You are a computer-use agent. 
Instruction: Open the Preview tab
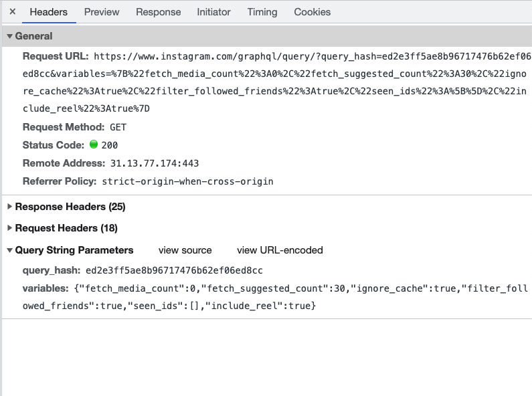[102, 12]
